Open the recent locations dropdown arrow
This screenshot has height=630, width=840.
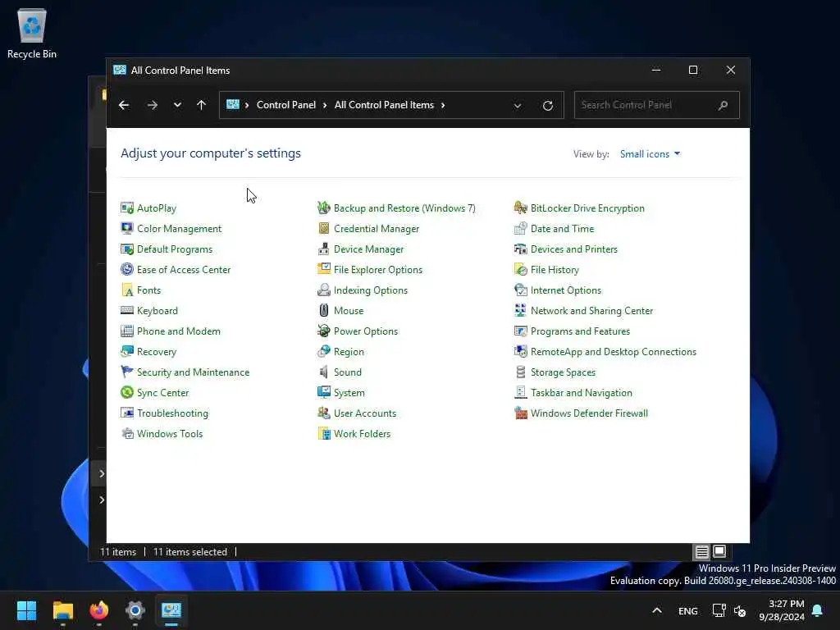tap(177, 105)
